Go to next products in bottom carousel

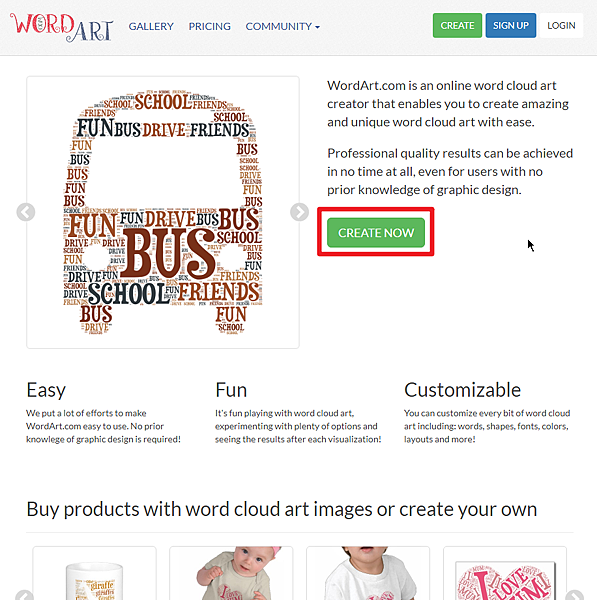pyautogui.click(x=574, y=595)
